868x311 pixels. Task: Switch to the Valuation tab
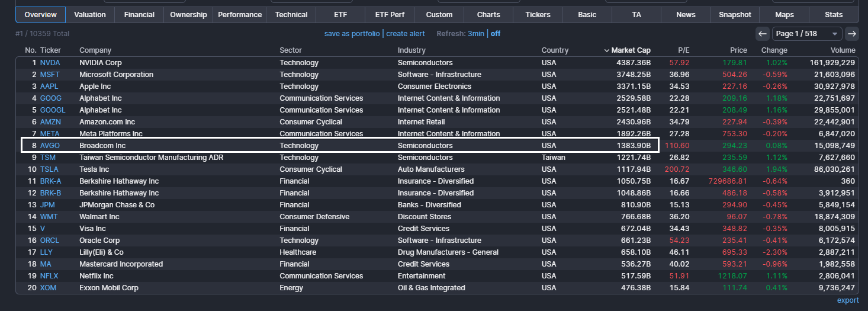90,15
